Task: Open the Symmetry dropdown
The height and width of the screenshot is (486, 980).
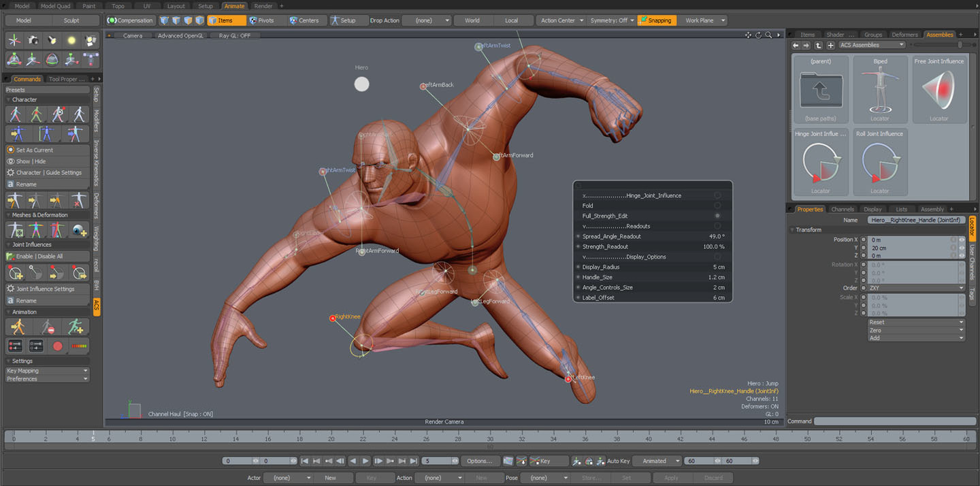Action: 610,20
